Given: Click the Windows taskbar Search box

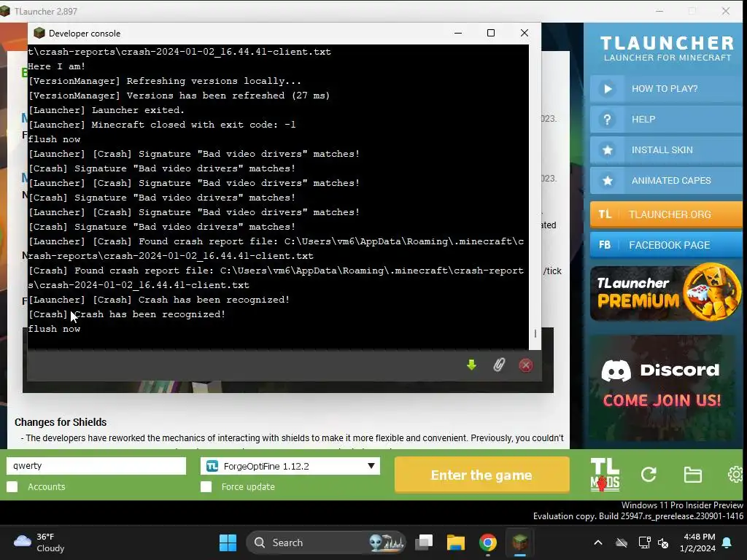Looking at the screenshot, I should (326, 542).
